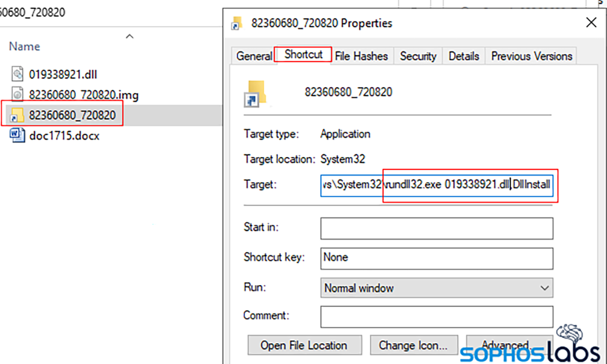Image resolution: width=607 pixels, height=364 pixels.
Task: Open the Run dropdown showing Normal window
Action: (x=437, y=288)
